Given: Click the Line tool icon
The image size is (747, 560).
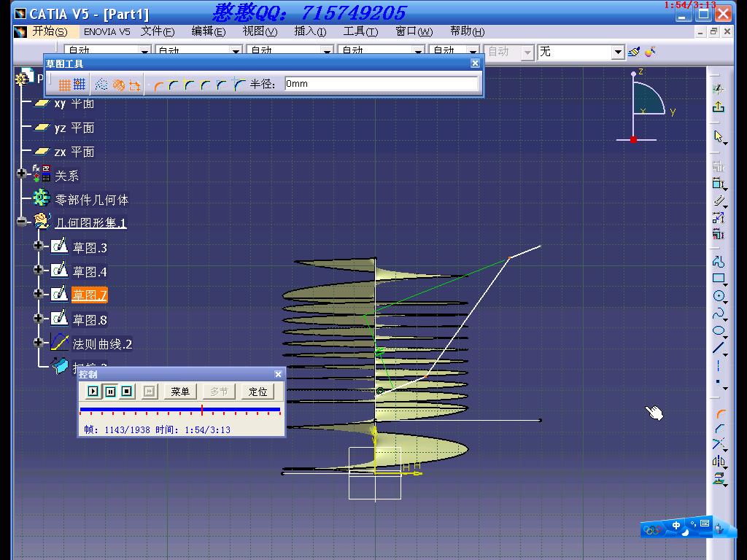Looking at the screenshot, I should [x=719, y=348].
